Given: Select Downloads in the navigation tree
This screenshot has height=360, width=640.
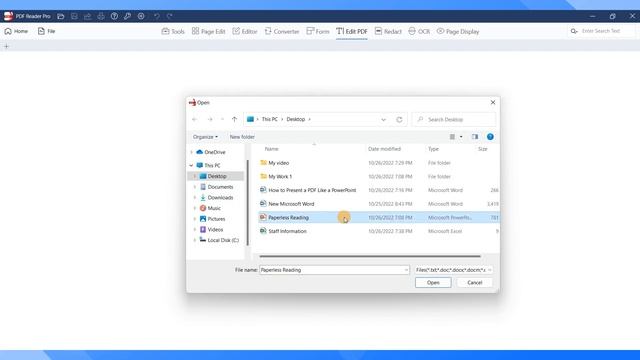Looking at the screenshot, I should coord(220,198).
